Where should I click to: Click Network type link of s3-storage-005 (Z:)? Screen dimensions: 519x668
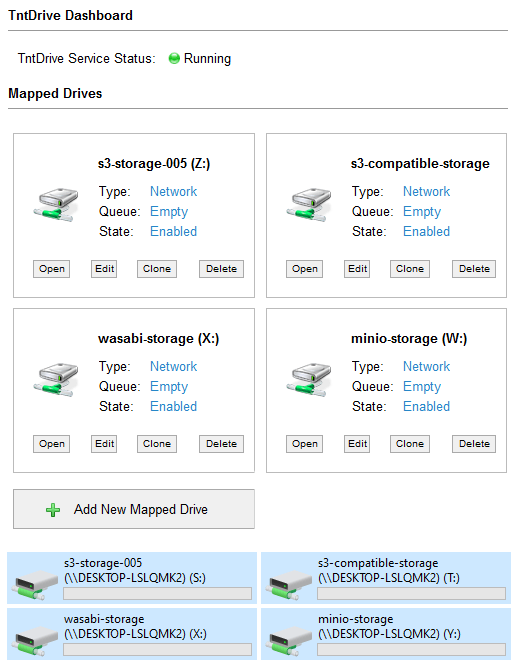pos(173,192)
